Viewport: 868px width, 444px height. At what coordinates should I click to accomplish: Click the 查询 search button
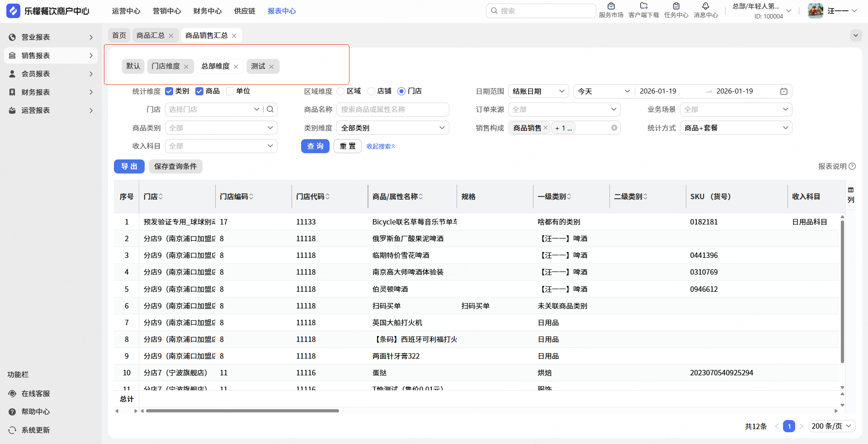point(315,146)
